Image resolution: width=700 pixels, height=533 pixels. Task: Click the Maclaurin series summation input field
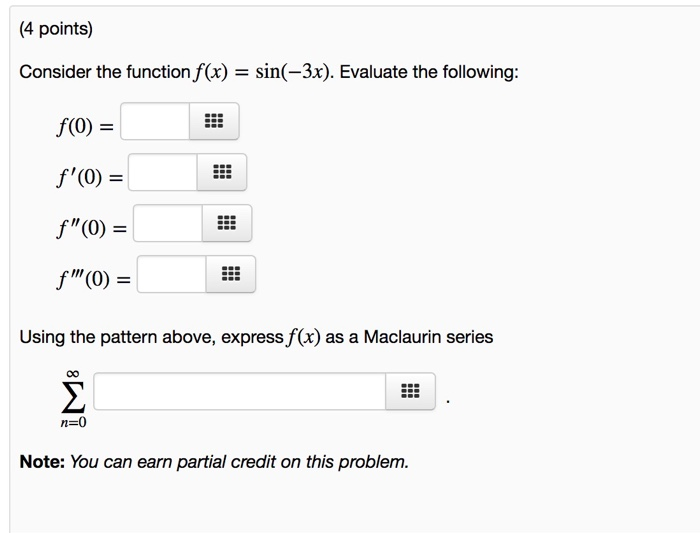click(240, 391)
